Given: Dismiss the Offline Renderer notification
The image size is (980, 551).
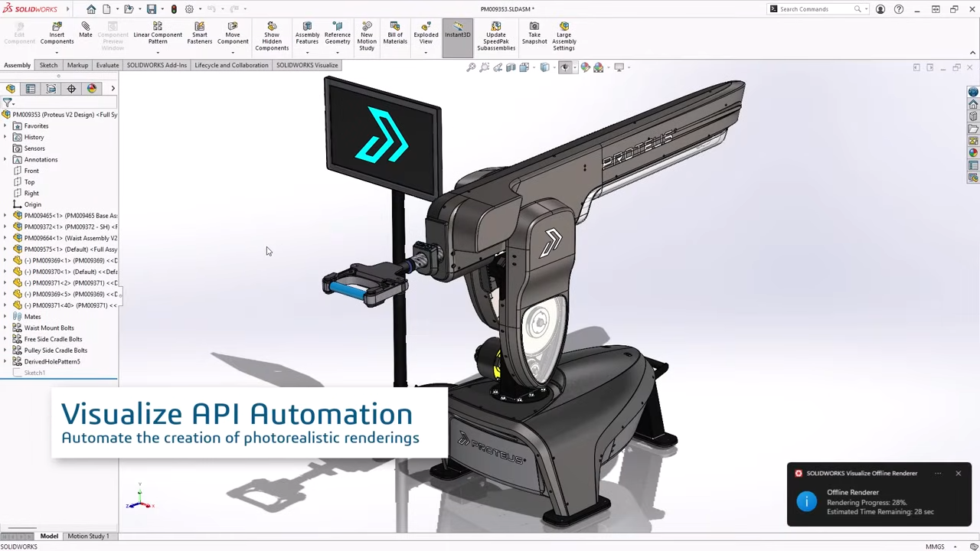Looking at the screenshot, I should [958, 473].
